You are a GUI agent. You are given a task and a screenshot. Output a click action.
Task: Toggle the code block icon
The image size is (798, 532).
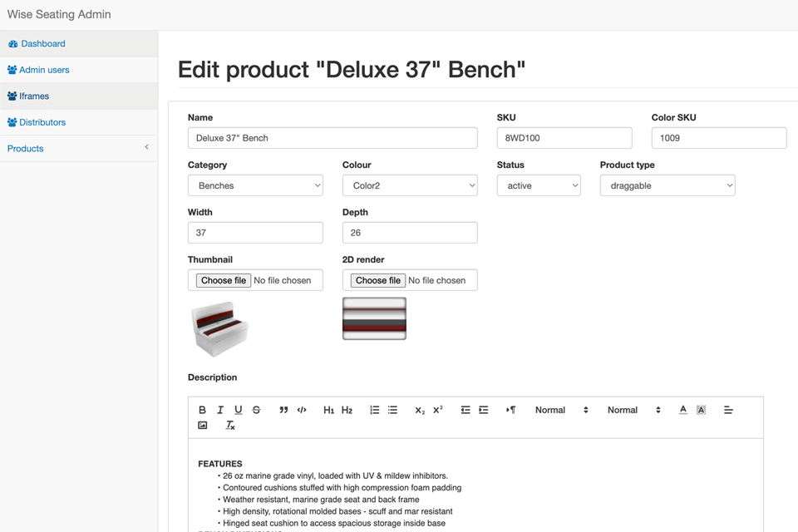click(302, 410)
